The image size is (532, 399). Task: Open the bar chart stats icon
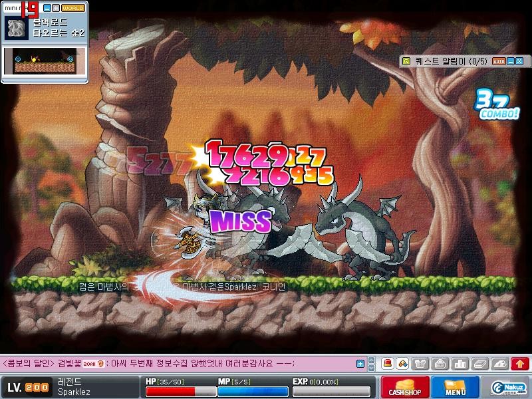point(460,364)
